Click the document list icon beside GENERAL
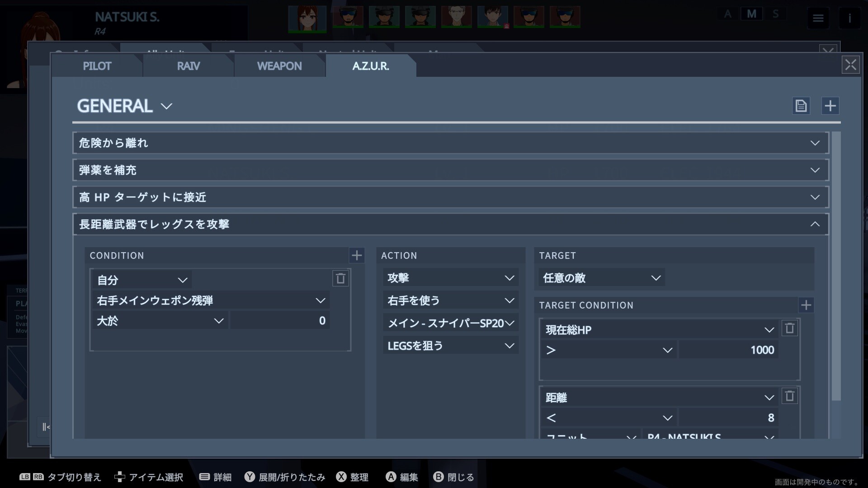868x488 pixels. click(801, 106)
